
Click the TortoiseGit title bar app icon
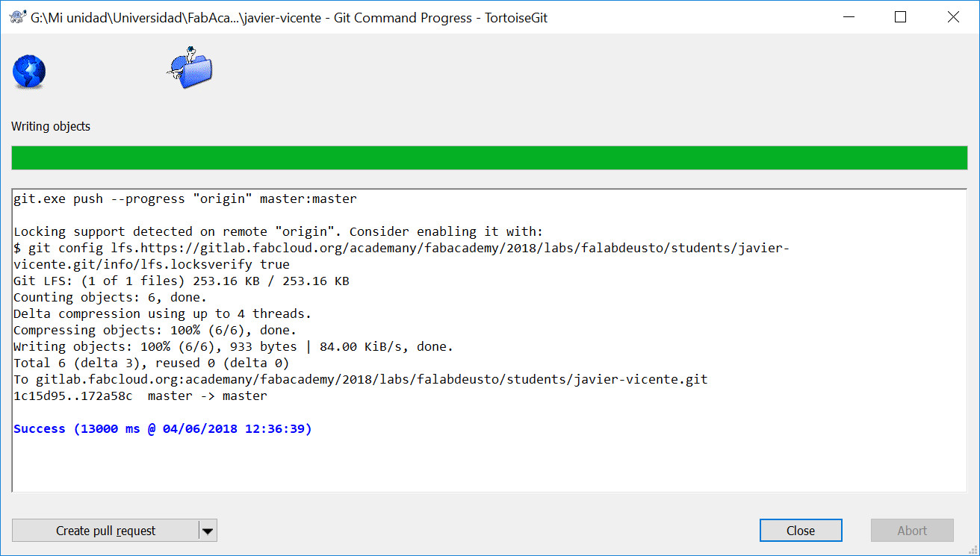coord(16,17)
